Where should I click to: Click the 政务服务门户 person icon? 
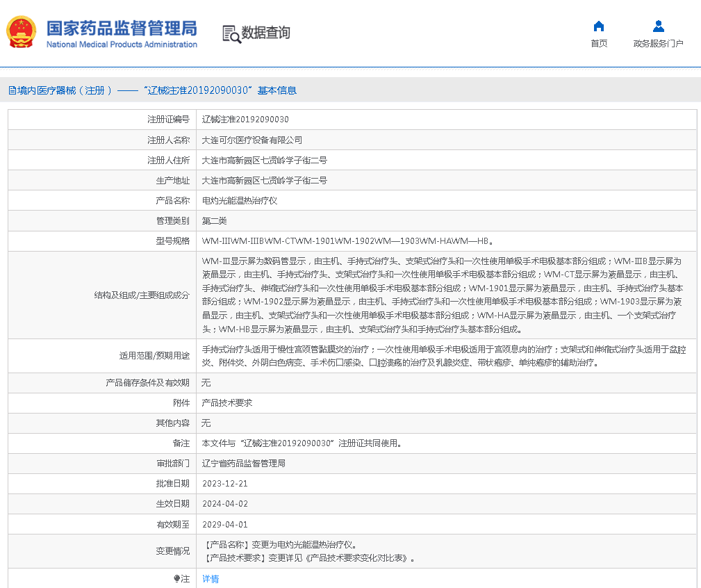point(658,26)
